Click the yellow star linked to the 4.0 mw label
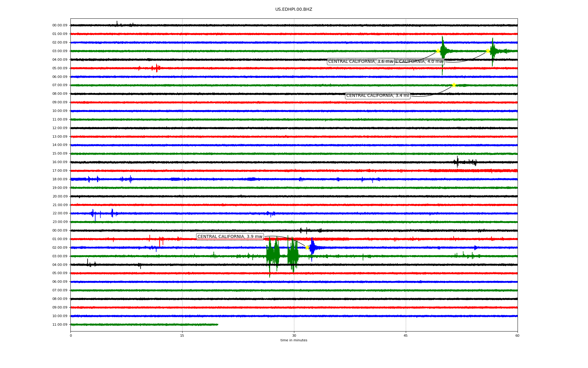 [488, 51]
